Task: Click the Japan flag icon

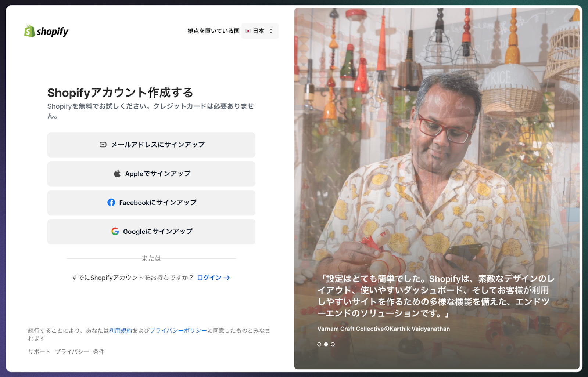Action: [x=248, y=31]
